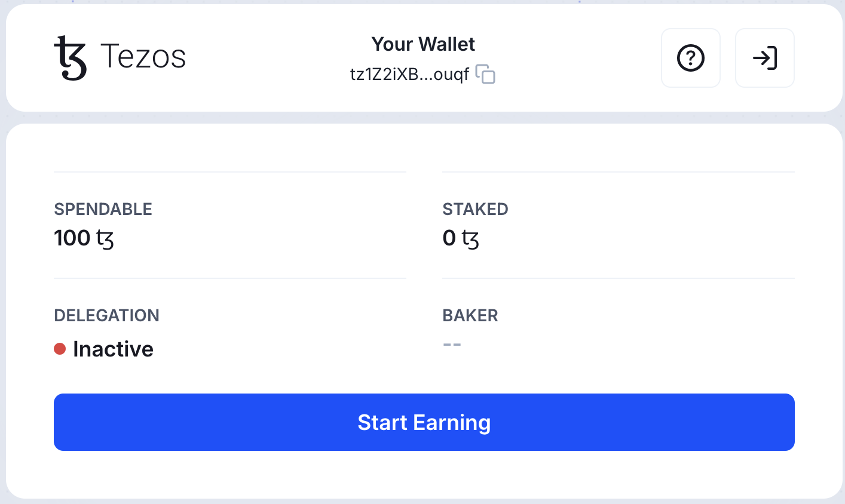Click the Tezos logo symbol

click(70, 58)
